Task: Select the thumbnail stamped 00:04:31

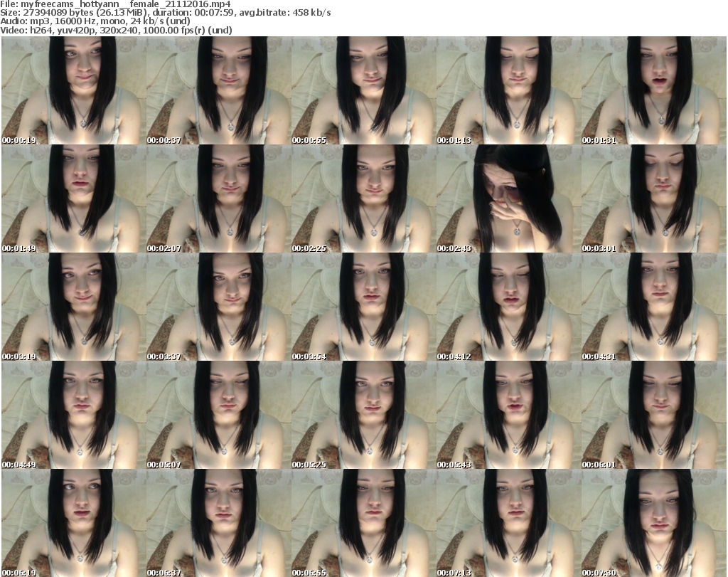Action: 654,307
